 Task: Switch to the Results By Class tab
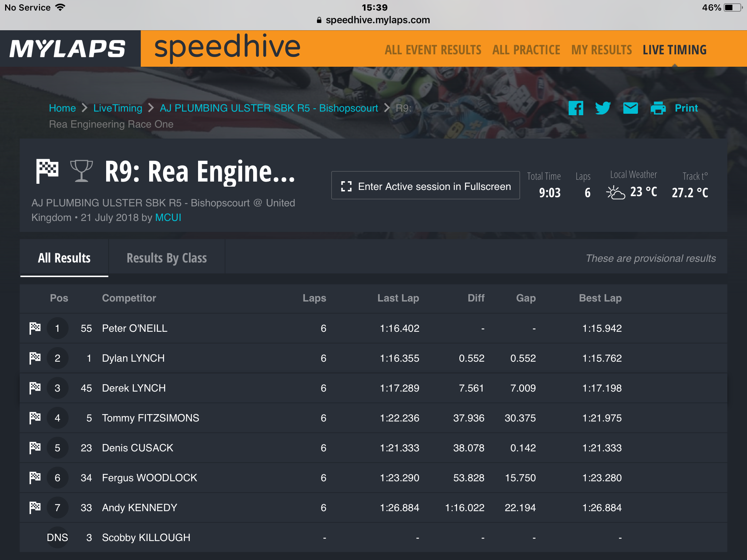(x=167, y=258)
